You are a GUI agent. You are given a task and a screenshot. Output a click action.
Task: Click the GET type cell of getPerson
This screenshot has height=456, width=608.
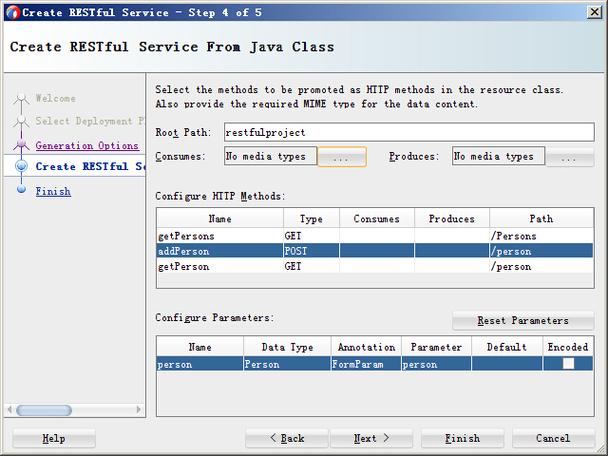click(311, 266)
